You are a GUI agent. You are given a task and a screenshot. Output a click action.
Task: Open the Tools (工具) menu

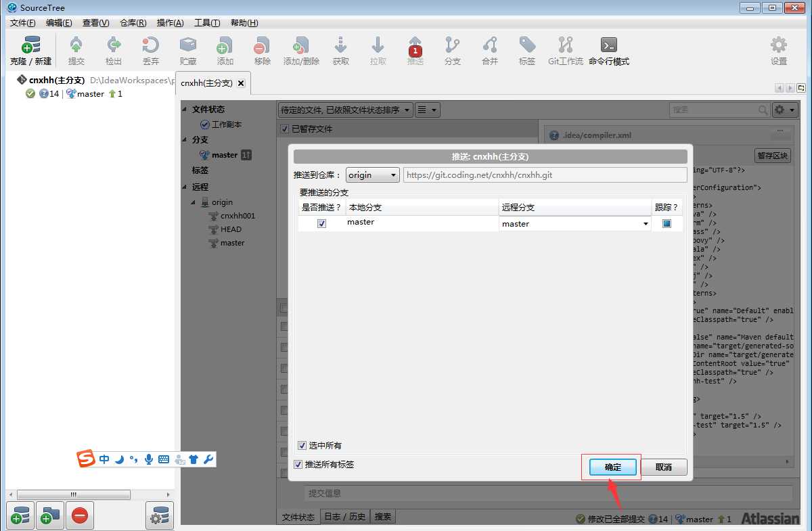coord(207,22)
